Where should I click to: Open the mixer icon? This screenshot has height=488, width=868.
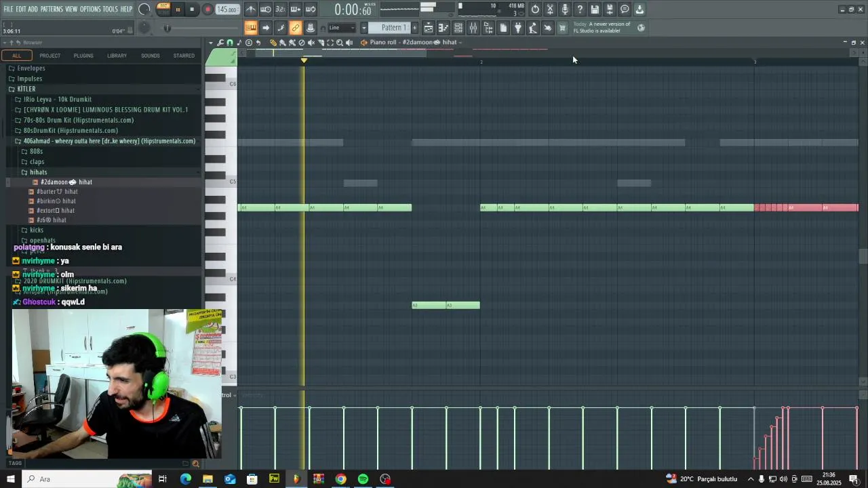click(x=473, y=28)
